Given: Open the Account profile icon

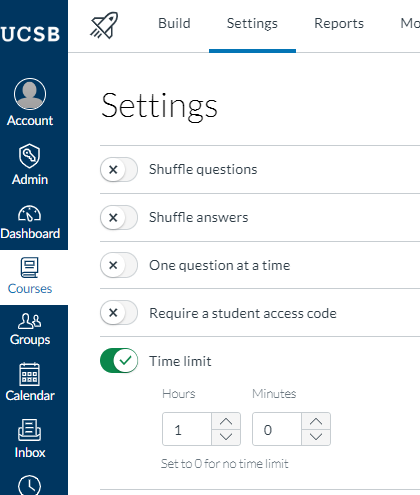Looking at the screenshot, I should [x=30, y=94].
